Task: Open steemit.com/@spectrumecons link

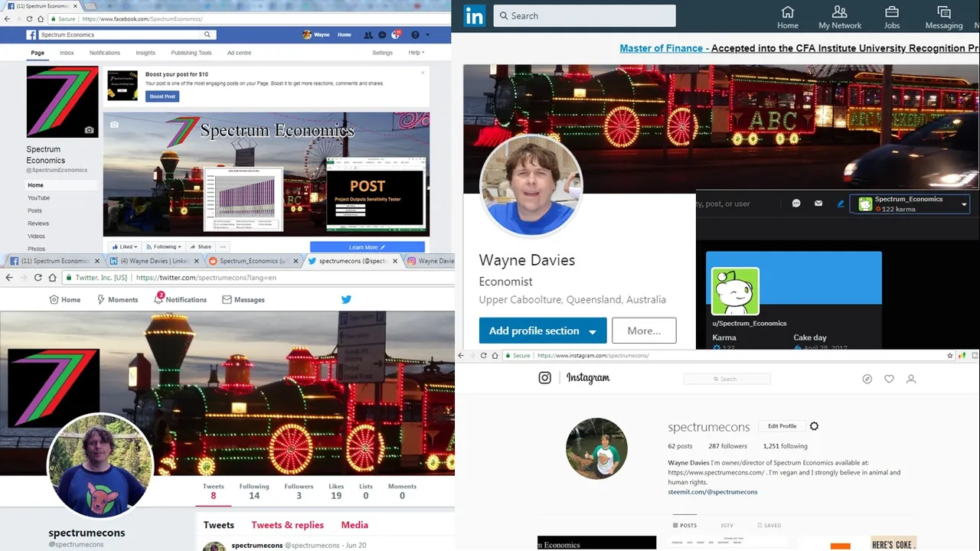Action: coord(713,492)
